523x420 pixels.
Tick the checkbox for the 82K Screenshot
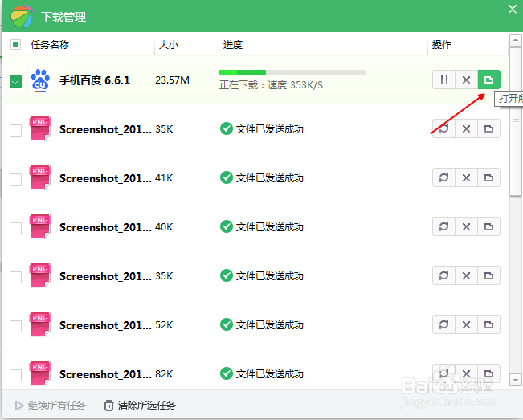[15, 375]
